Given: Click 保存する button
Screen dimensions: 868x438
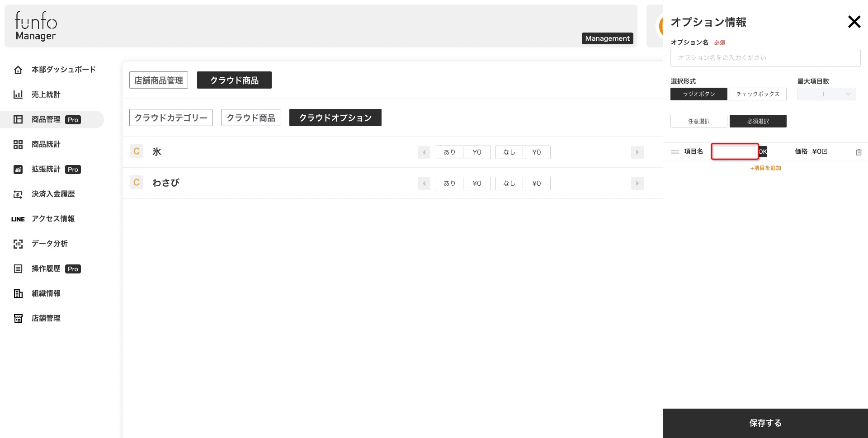Looking at the screenshot, I should point(765,423).
